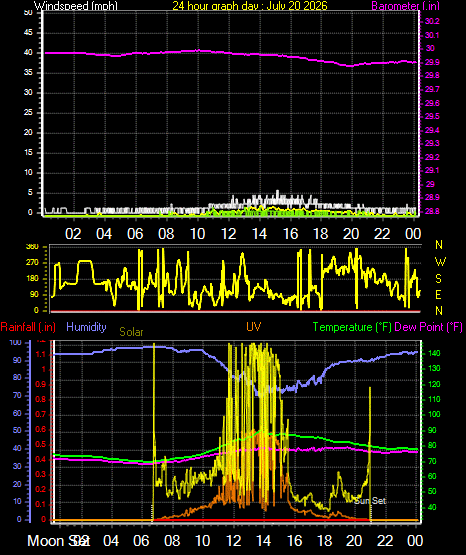Select the "Solar" legend label

click(x=131, y=332)
